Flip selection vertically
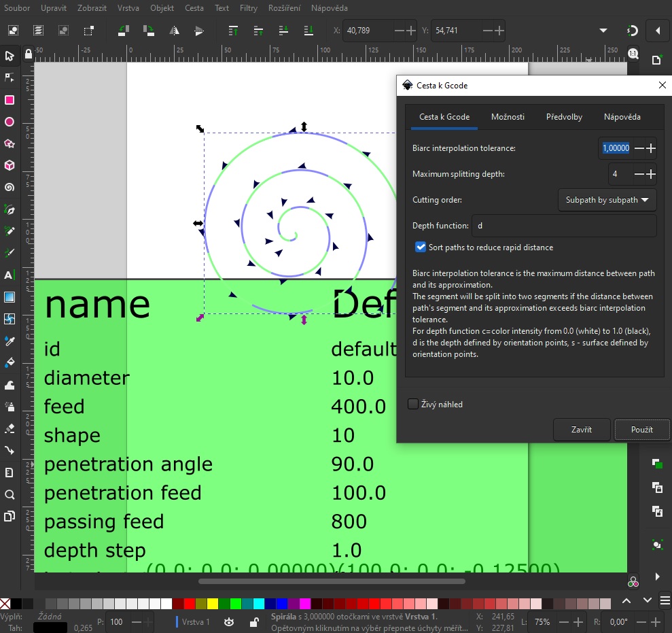 tap(199, 31)
